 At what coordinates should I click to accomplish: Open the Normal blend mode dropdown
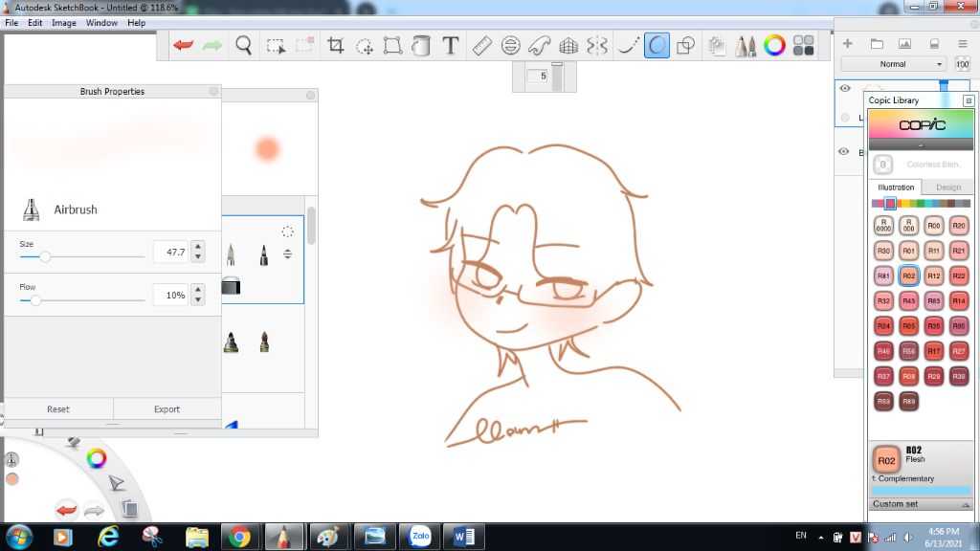pos(893,64)
